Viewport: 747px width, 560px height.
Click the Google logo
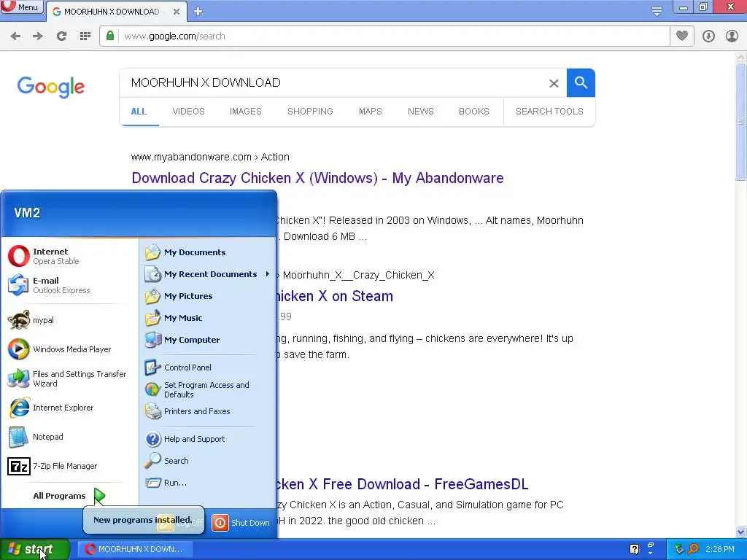51,87
